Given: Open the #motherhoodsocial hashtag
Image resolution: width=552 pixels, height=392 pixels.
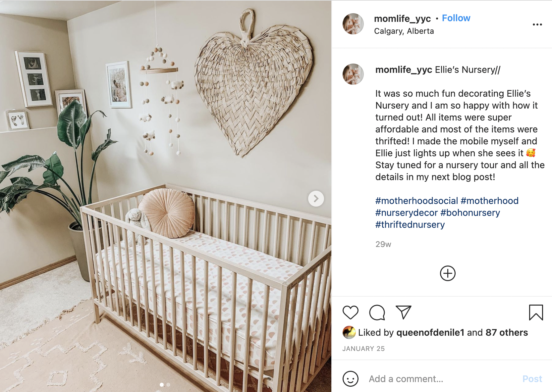Looking at the screenshot, I should (x=416, y=201).
